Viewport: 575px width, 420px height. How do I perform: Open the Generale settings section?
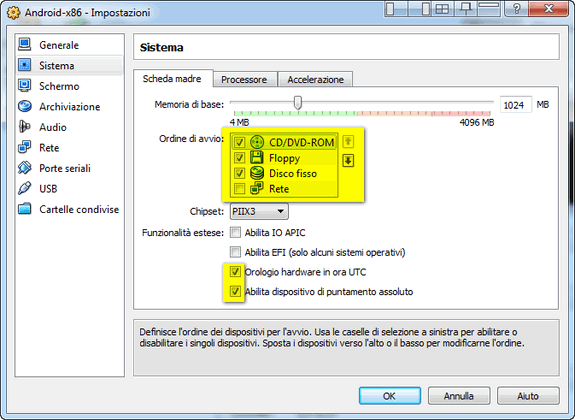(69, 45)
